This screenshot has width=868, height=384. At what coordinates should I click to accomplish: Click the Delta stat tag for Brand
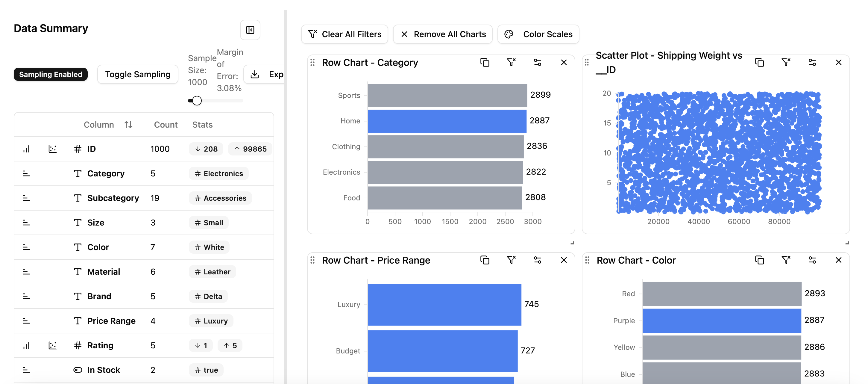[x=208, y=296]
